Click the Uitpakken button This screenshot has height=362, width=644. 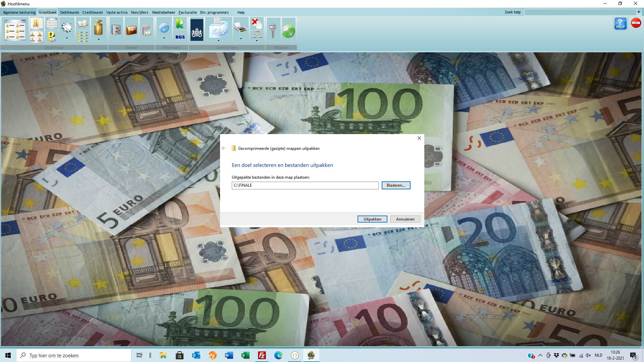point(372,219)
